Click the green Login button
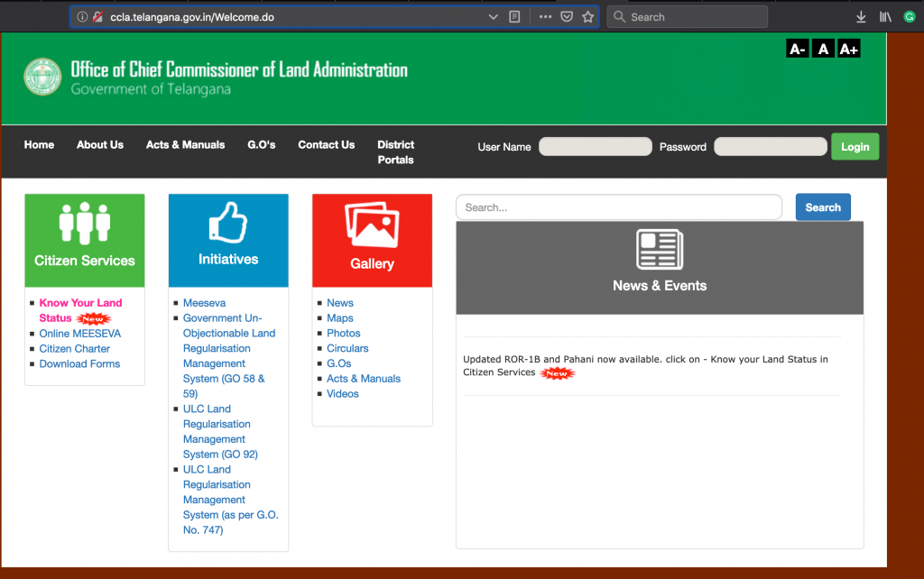Screen dimensions: 924x579 (855, 147)
